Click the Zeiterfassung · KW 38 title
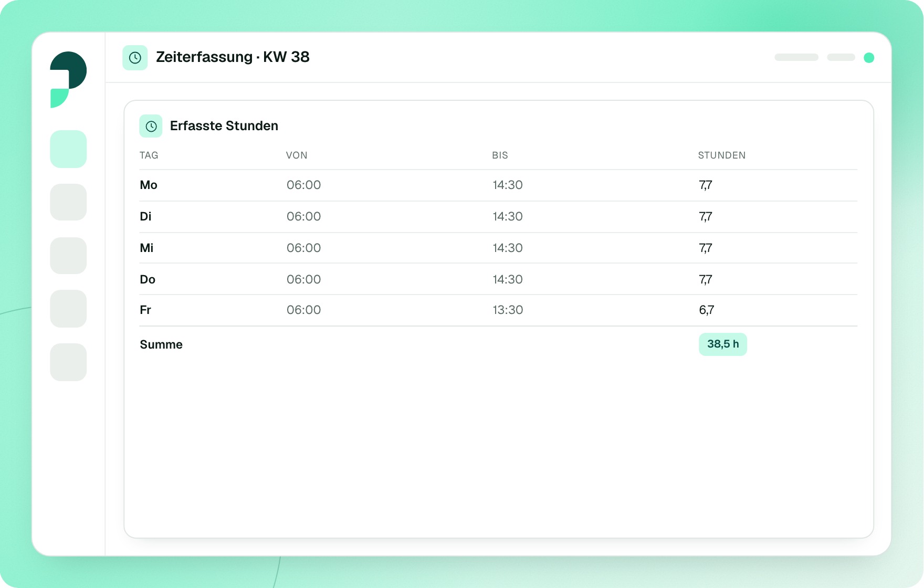Image resolution: width=924 pixels, height=588 pixels. (x=233, y=57)
